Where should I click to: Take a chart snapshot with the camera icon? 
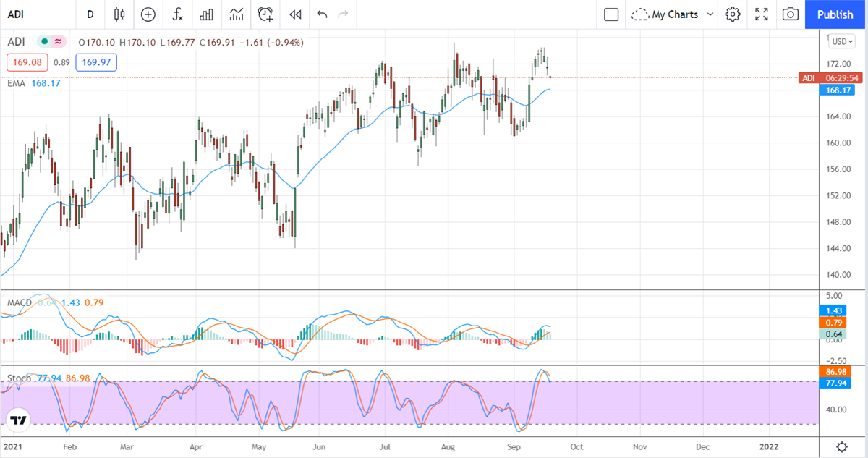pos(791,14)
